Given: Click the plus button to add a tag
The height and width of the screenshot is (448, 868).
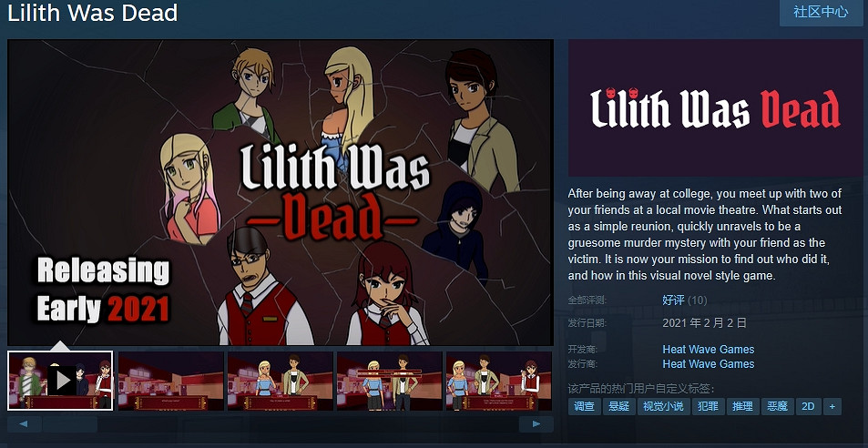Looking at the screenshot, I should pos(832,406).
